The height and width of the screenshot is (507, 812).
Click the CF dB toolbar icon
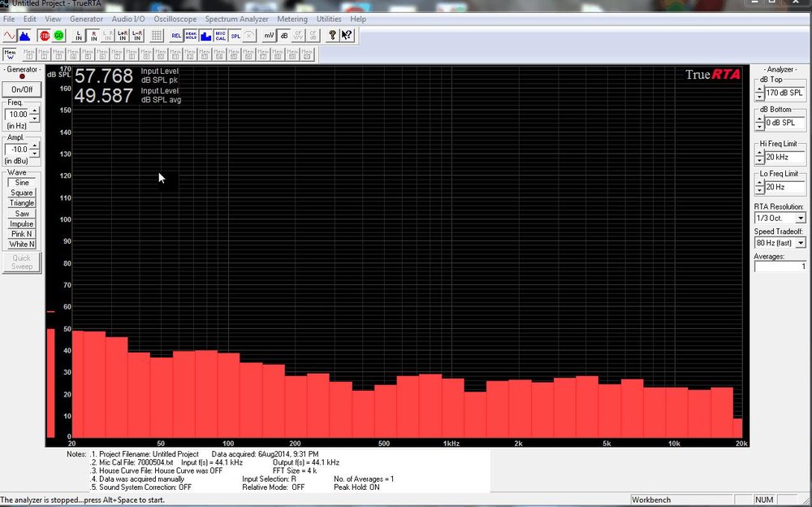click(313, 36)
